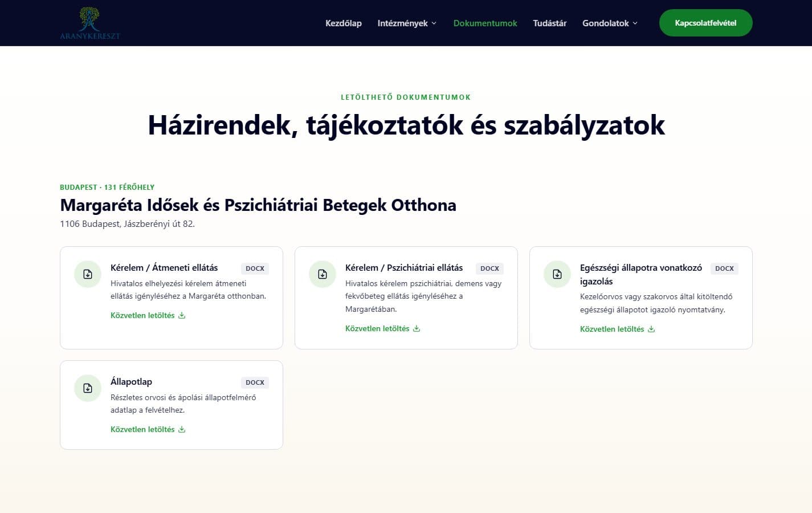
Task: Click the card title 'Állapotlap'
Action: 131,381
